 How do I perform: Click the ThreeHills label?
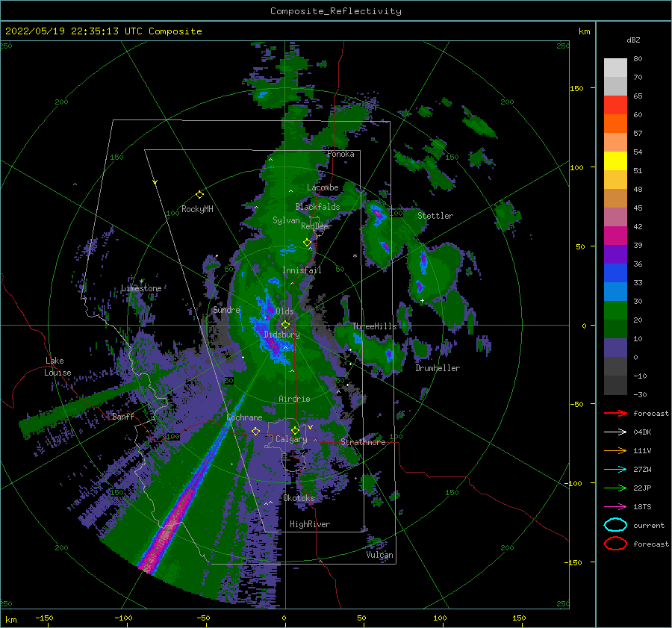(x=374, y=326)
